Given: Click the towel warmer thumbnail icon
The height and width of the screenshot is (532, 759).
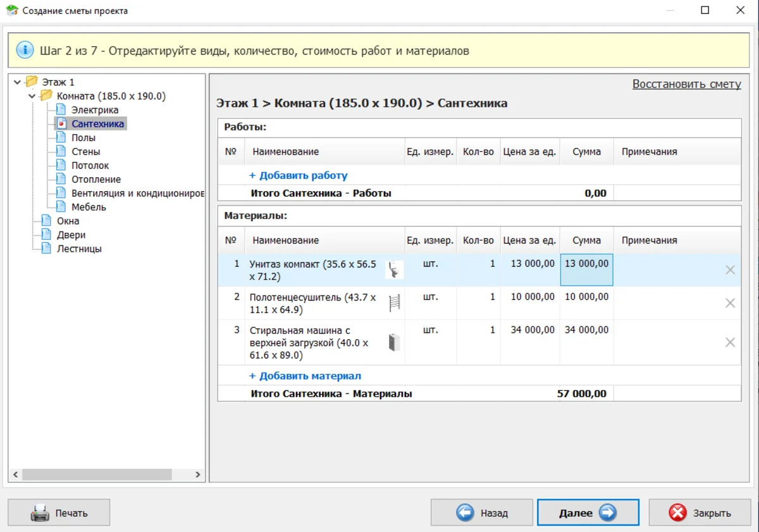Looking at the screenshot, I should 395,304.
